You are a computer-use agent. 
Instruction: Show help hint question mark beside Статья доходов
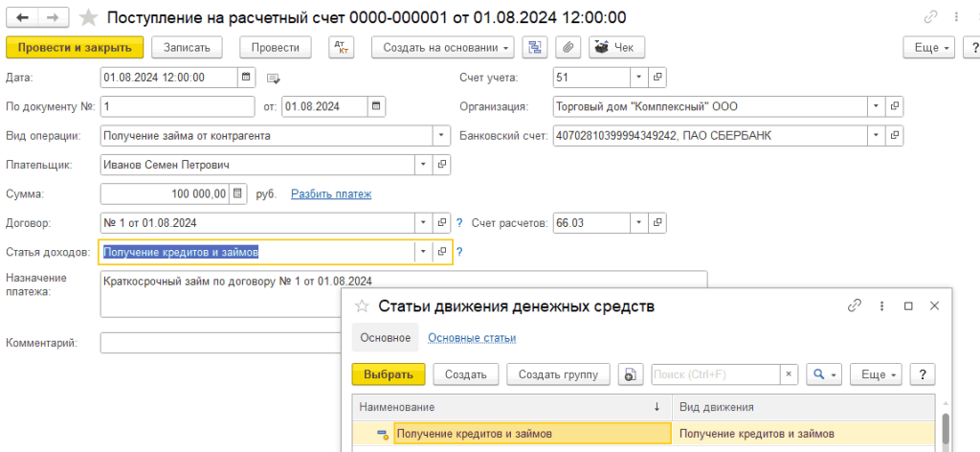pos(459,252)
